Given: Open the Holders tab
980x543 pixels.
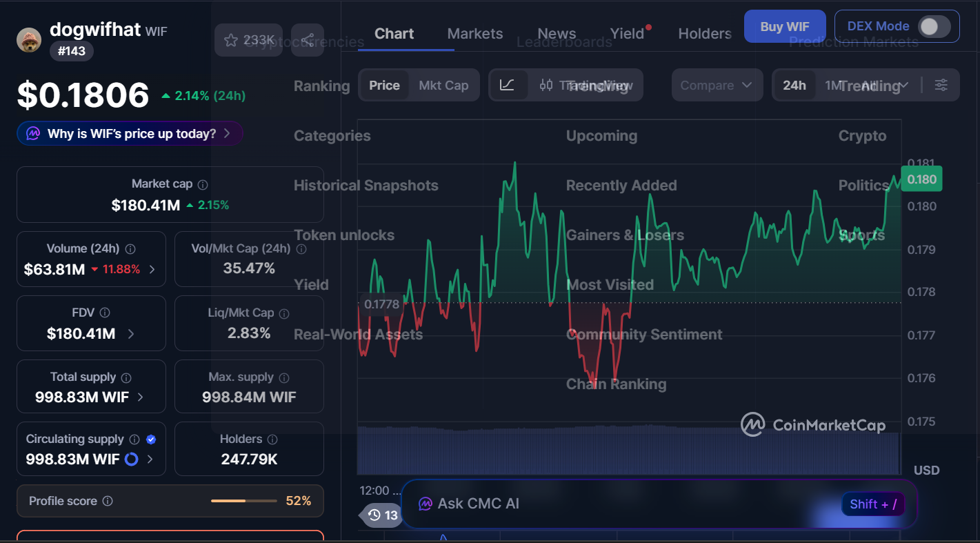Looking at the screenshot, I should tap(704, 33).
